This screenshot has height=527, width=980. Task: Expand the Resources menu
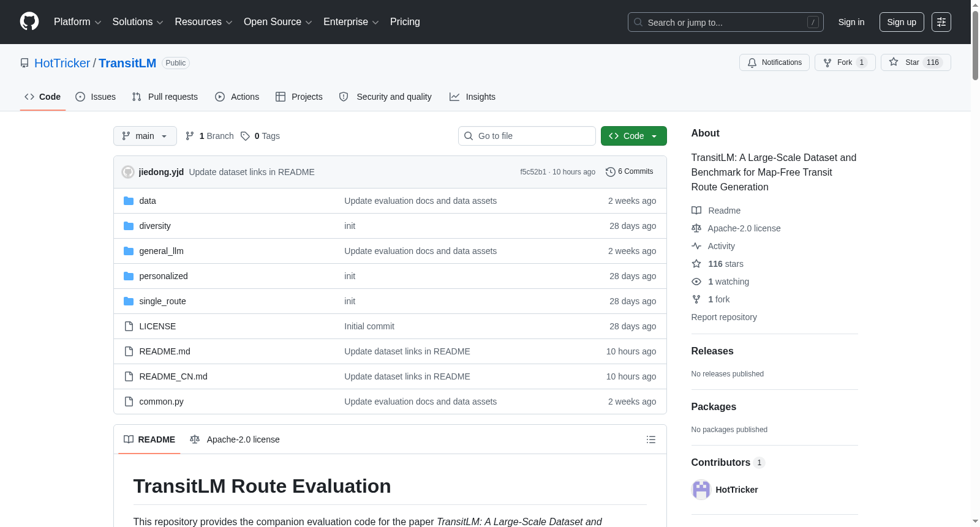[x=203, y=22]
